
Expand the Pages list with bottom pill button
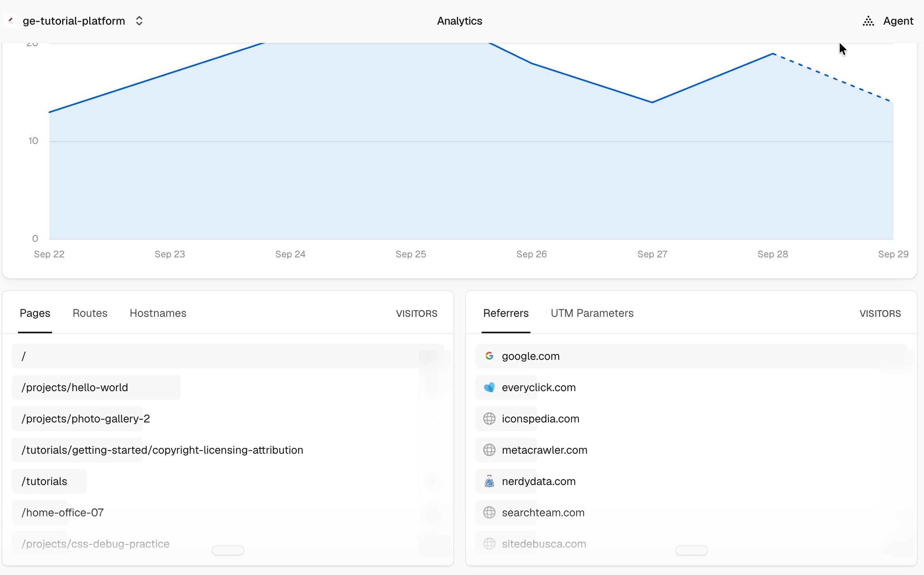(x=228, y=550)
